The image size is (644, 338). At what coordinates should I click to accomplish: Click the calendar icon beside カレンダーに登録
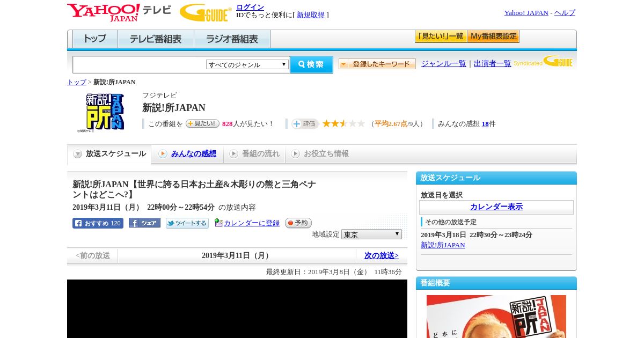click(x=218, y=223)
